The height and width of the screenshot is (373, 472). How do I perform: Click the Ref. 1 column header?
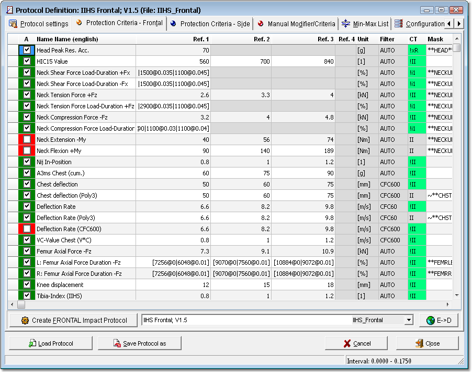pyautogui.click(x=173, y=39)
